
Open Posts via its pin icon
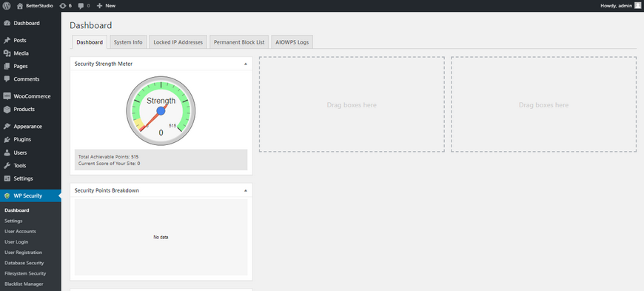pos(7,40)
